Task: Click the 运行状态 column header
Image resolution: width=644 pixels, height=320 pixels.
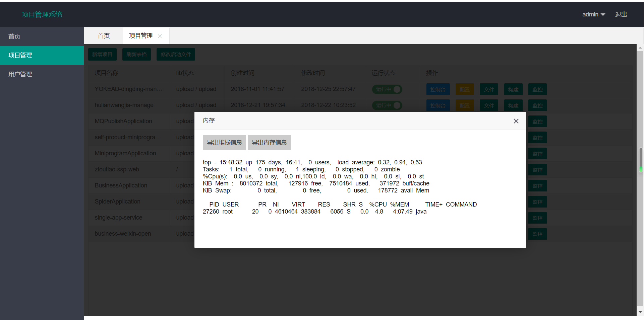Action: pos(383,73)
